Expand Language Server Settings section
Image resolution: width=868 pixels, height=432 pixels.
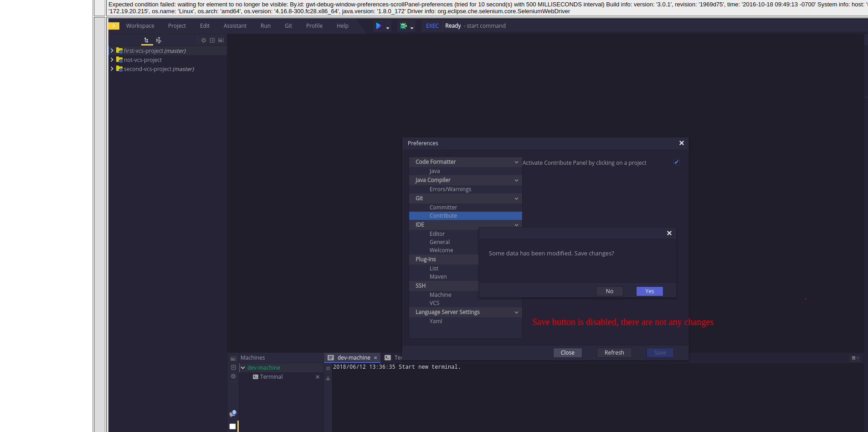point(515,312)
